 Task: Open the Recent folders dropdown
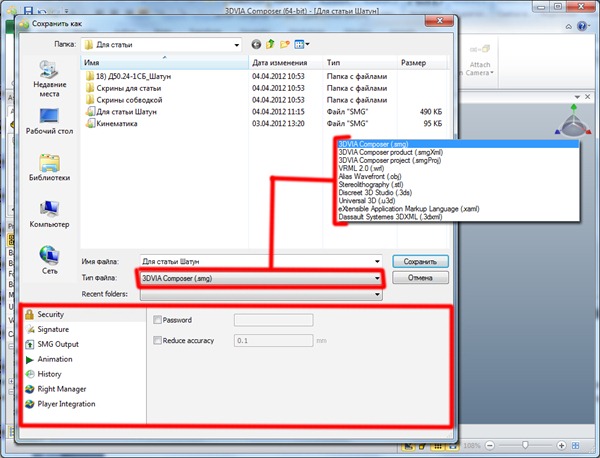(x=261, y=294)
